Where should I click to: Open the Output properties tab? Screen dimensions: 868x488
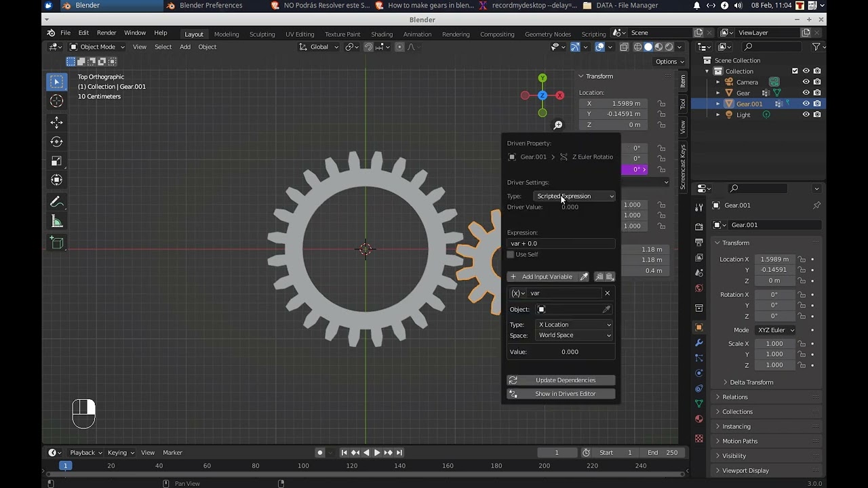699,242
